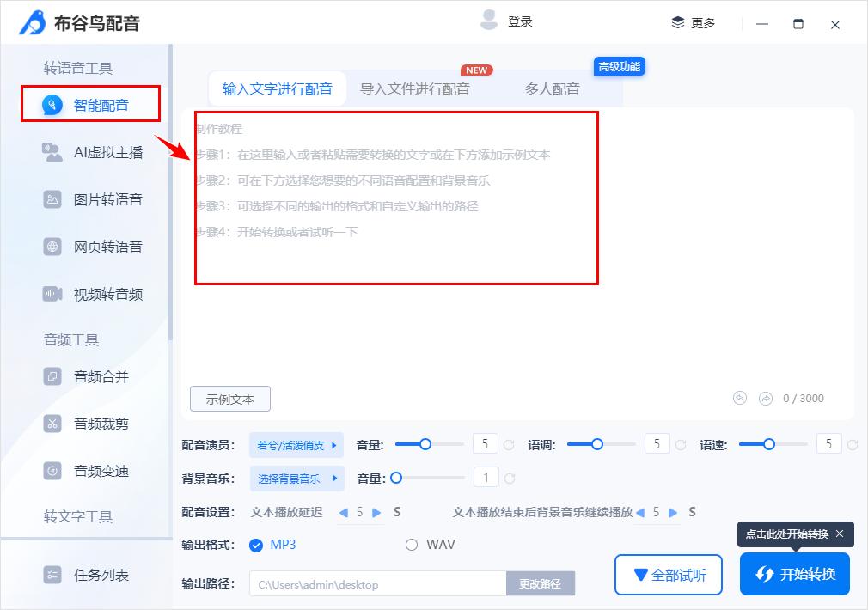This screenshot has width=868, height=610.
Task: Increase 文本播放延迟 with the right arrow
Action: tap(376, 511)
